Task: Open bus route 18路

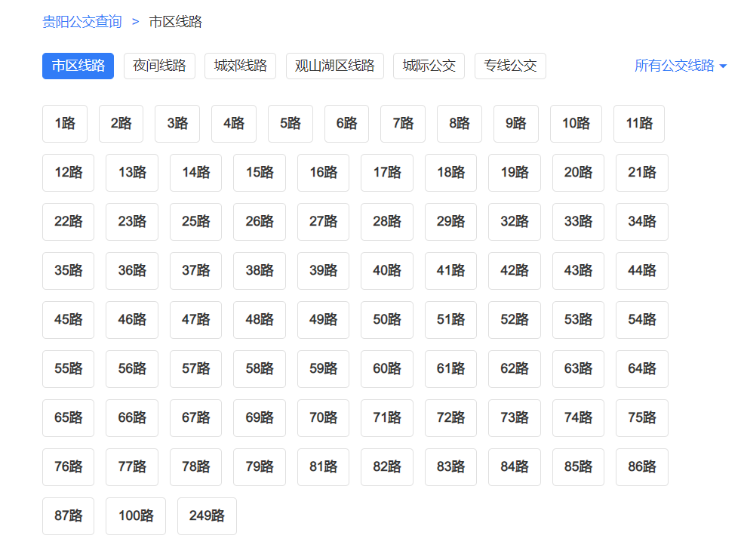Action: tap(450, 173)
